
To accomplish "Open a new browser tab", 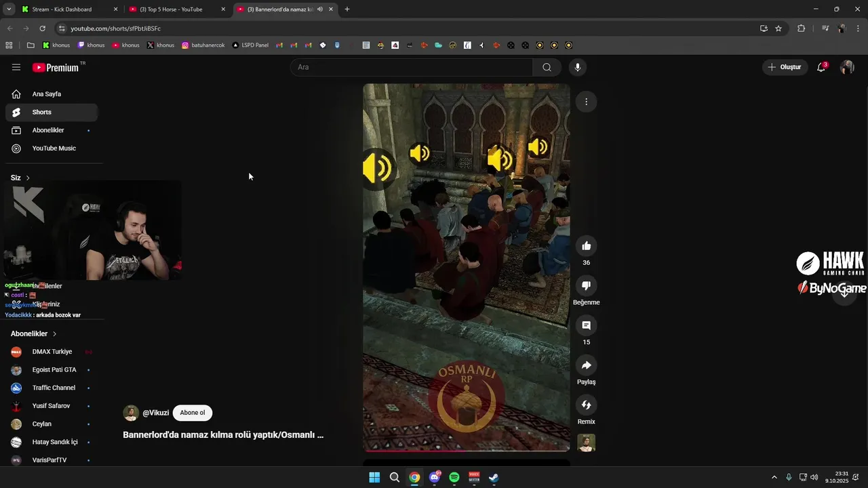I will 347,9.
